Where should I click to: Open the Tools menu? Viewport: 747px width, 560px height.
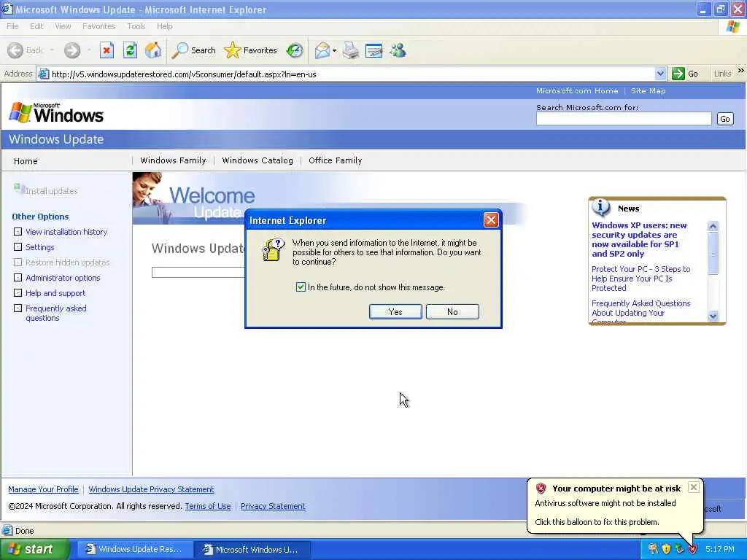(x=136, y=26)
